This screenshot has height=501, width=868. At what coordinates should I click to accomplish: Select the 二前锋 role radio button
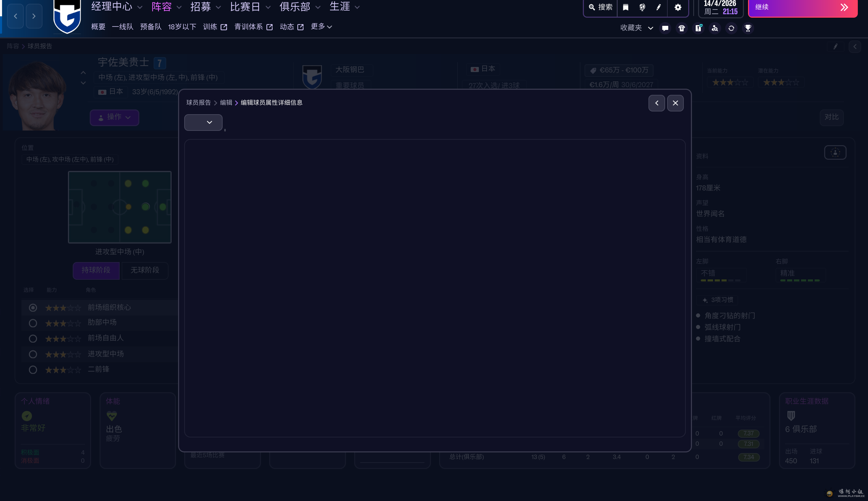click(x=33, y=370)
